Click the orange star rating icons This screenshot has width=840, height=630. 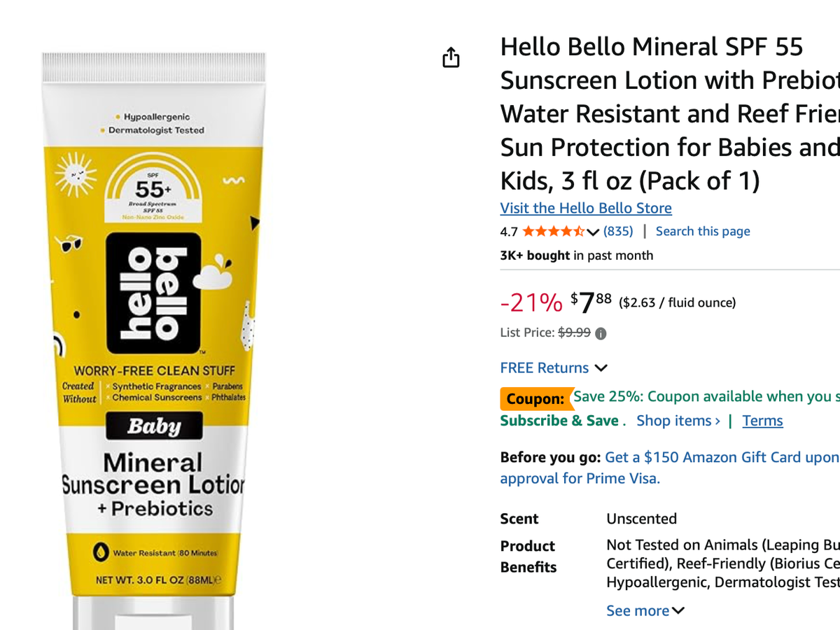pos(553,232)
